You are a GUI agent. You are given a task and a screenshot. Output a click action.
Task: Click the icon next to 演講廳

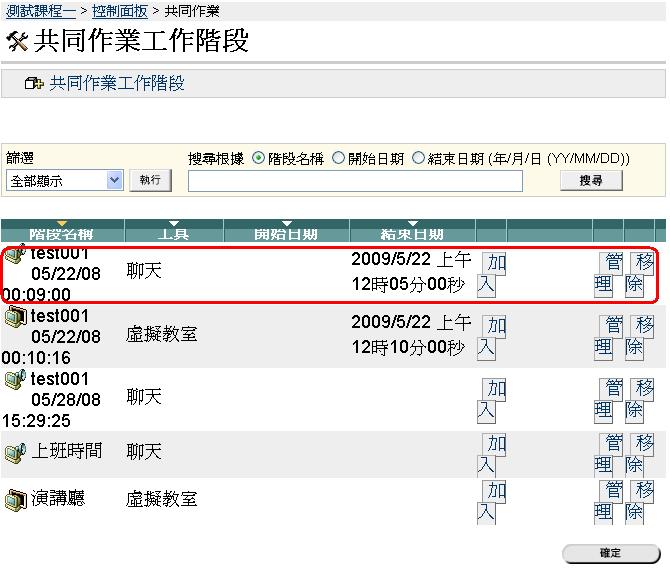pyautogui.click(x=15, y=498)
